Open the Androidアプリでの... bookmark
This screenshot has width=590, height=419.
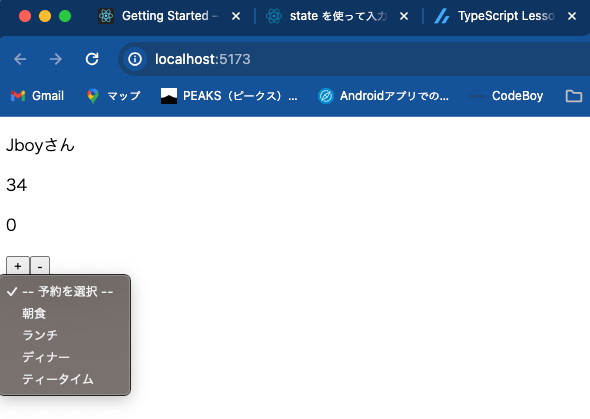click(x=384, y=96)
